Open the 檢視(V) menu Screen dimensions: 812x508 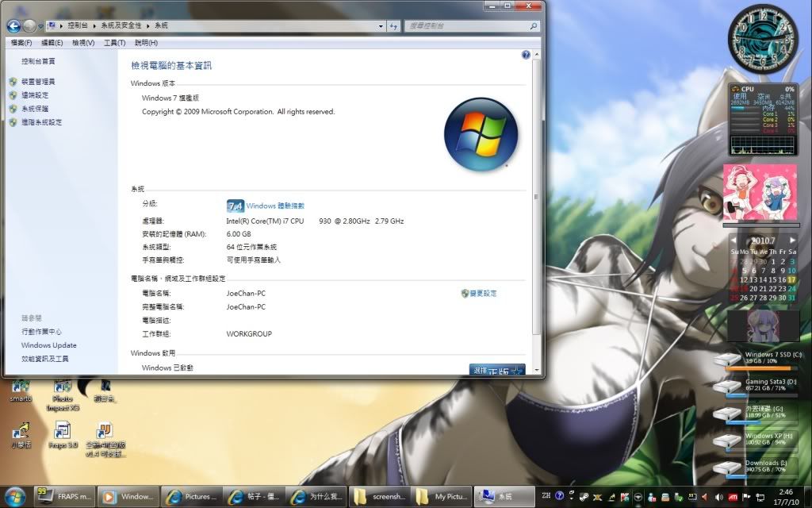(x=82, y=43)
